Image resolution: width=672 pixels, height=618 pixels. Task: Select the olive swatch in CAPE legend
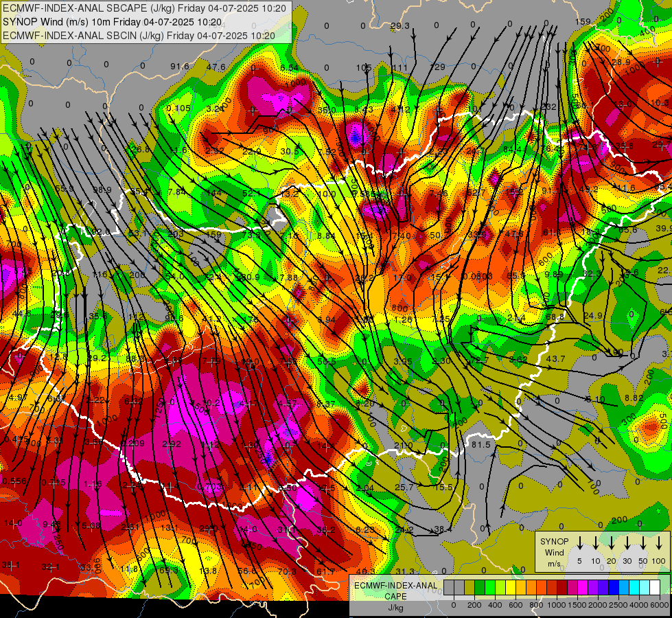point(470,588)
